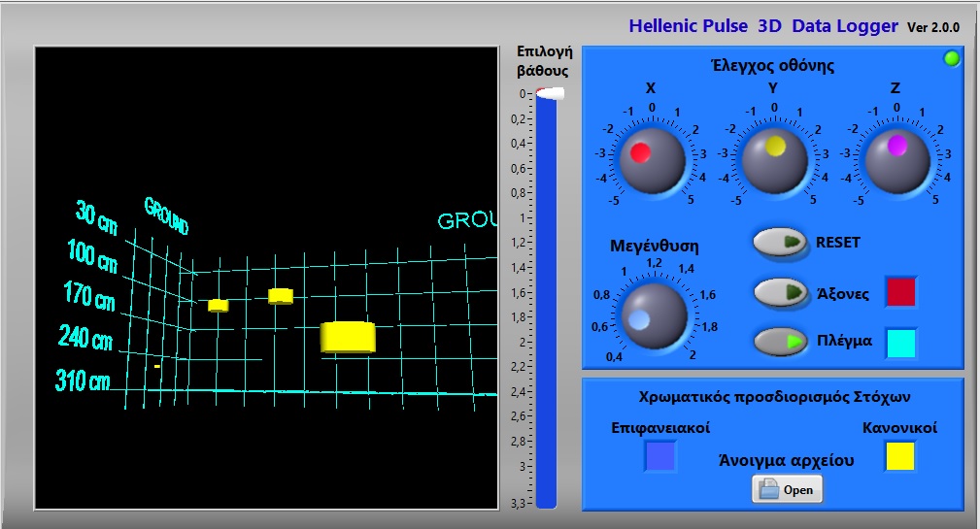Pick the yellow Κανονικοί target color

899,456
